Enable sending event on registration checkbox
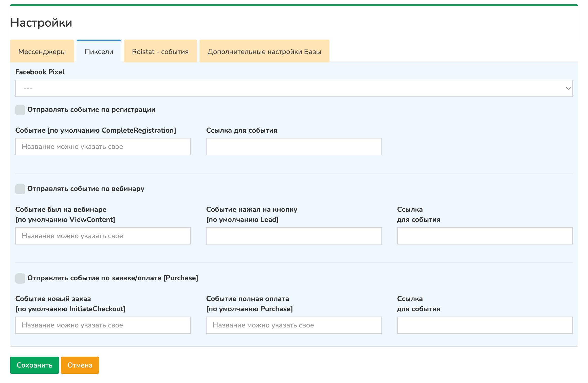The width and height of the screenshot is (588, 383). 20,110
